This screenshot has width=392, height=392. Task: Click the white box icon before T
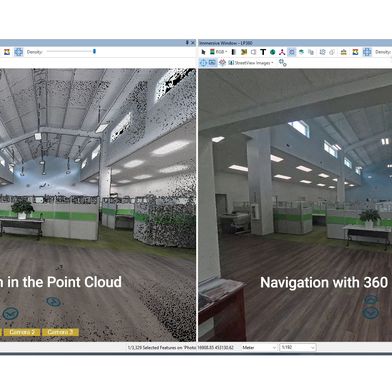coord(254,52)
